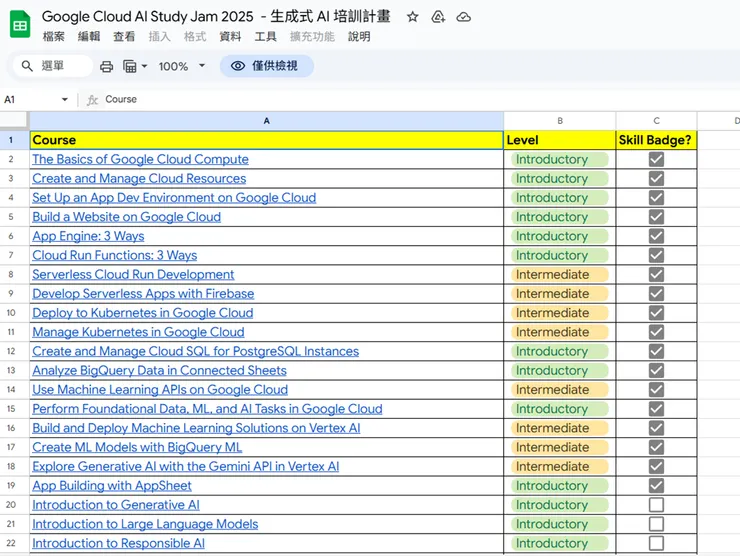Open Use Machine Learning APIs on Google Cloud link
The image size is (740, 556).
click(x=160, y=390)
